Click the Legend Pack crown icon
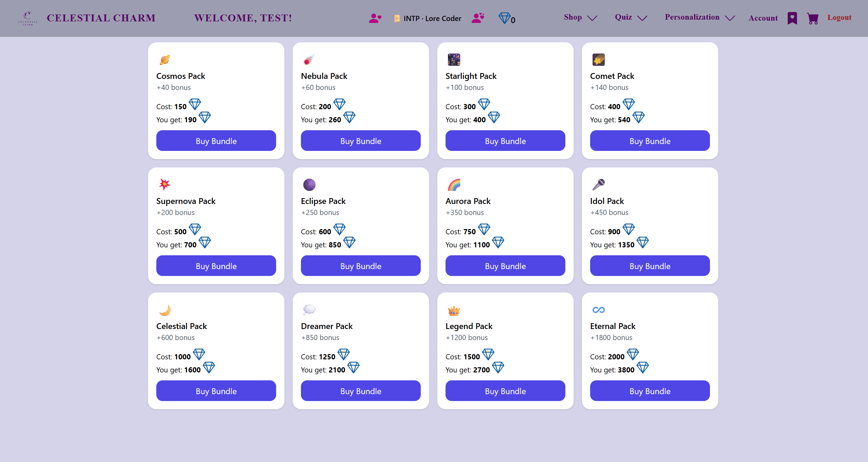This screenshot has height=462, width=868. [454, 311]
